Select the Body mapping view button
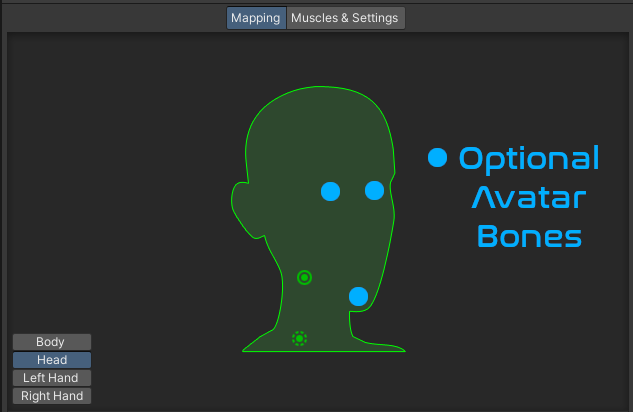The image size is (633, 412). point(51,342)
